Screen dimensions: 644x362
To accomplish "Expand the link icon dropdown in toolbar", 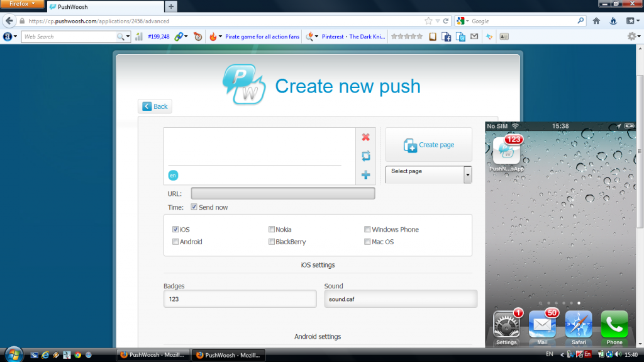I will [x=186, y=37].
